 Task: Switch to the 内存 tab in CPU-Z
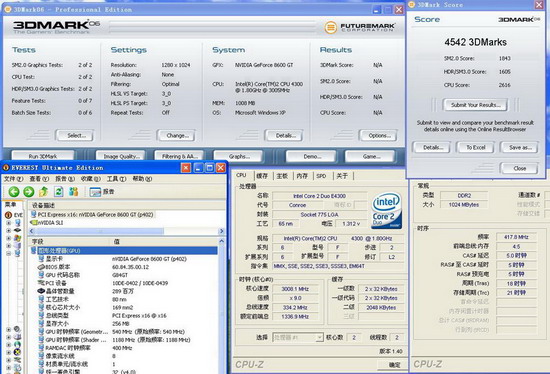(302, 176)
